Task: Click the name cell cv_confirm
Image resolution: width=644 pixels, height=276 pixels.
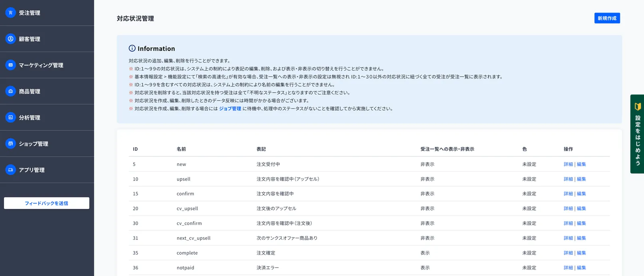Action: [x=189, y=223]
